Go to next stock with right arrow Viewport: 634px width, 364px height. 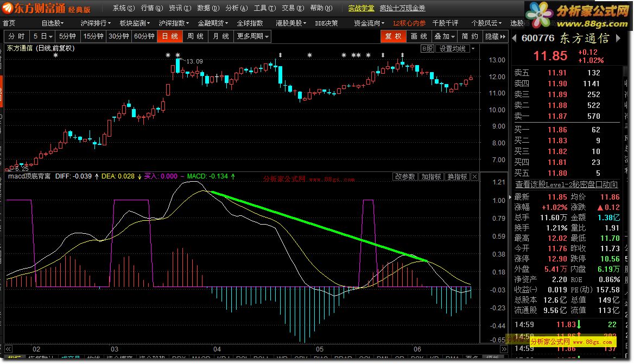(x=618, y=39)
